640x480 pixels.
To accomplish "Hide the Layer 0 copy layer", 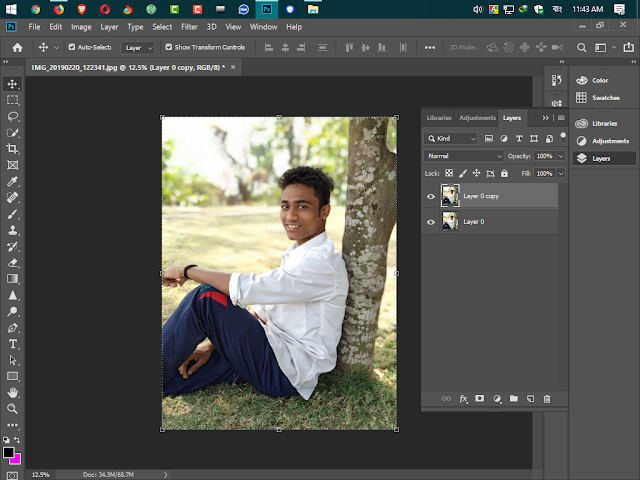I will 431,196.
